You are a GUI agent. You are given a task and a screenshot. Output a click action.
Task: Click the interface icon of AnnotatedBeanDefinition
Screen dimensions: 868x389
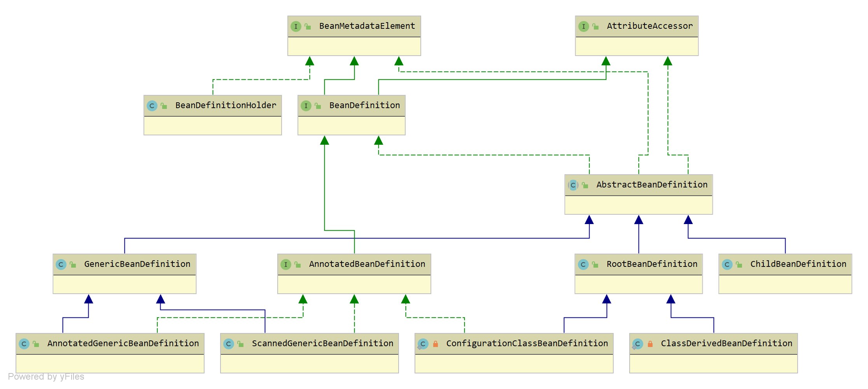286,265
